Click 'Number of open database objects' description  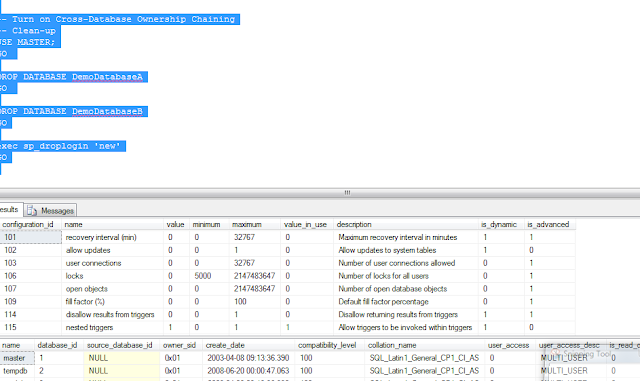[406, 289]
